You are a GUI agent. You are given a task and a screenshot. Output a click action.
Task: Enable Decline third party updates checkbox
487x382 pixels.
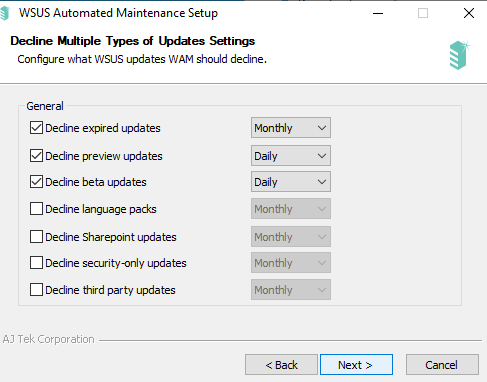click(x=36, y=290)
